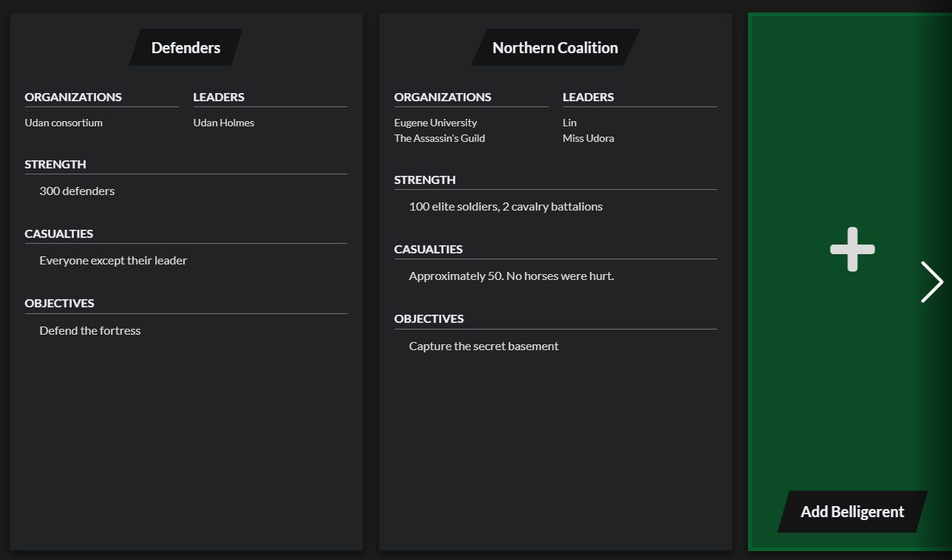Screen dimensions: 952x560
Task: Click the Defenders OBJECTIVES heading
Action: [59, 303]
